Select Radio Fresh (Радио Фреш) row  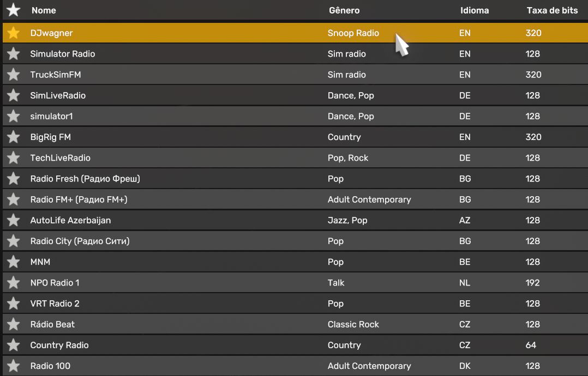pyautogui.click(x=85, y=179)
